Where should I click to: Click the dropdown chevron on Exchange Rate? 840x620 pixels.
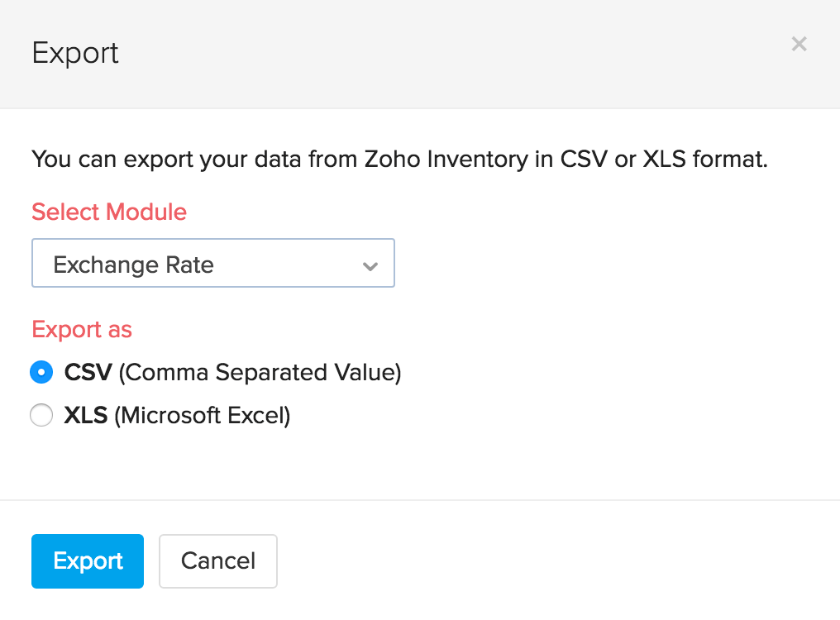370,265
